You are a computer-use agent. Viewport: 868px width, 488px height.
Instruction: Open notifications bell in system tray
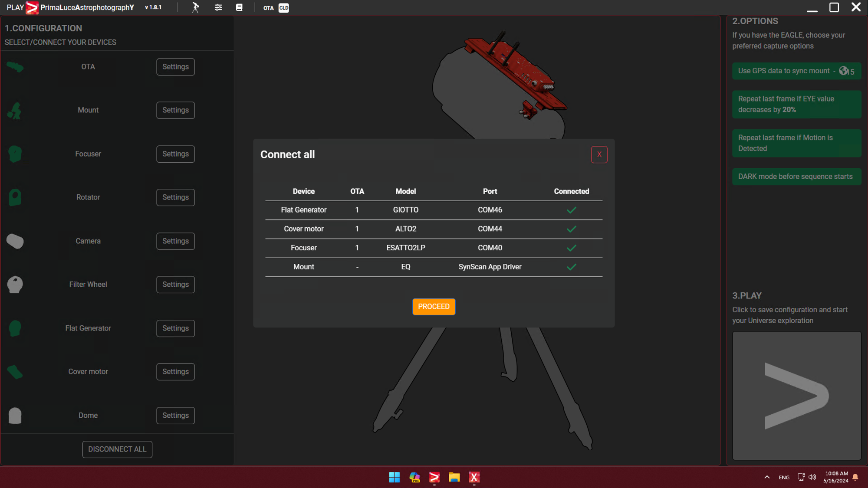tap(855, 477)
